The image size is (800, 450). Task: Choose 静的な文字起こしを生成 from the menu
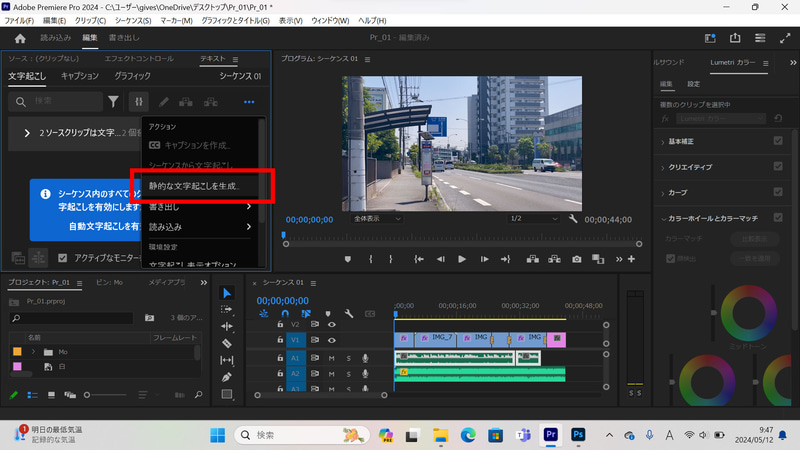point(195,186)
